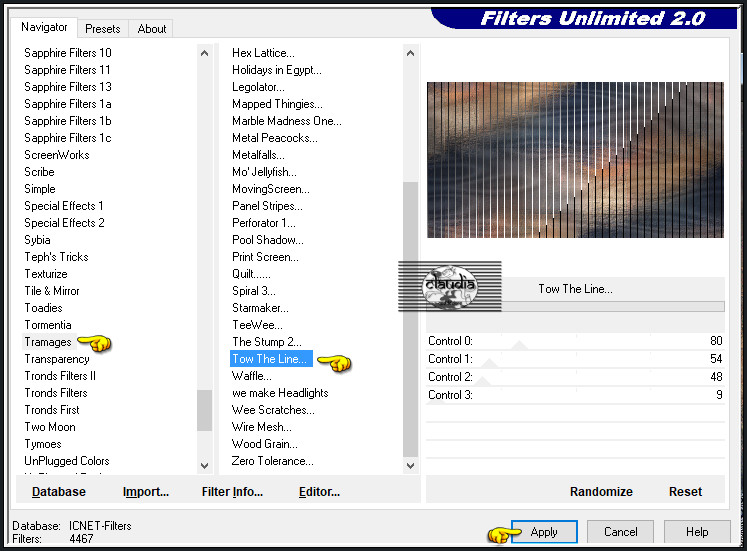Open the Presets tab
Screen dimensions: 747x551
pos(103,29)
